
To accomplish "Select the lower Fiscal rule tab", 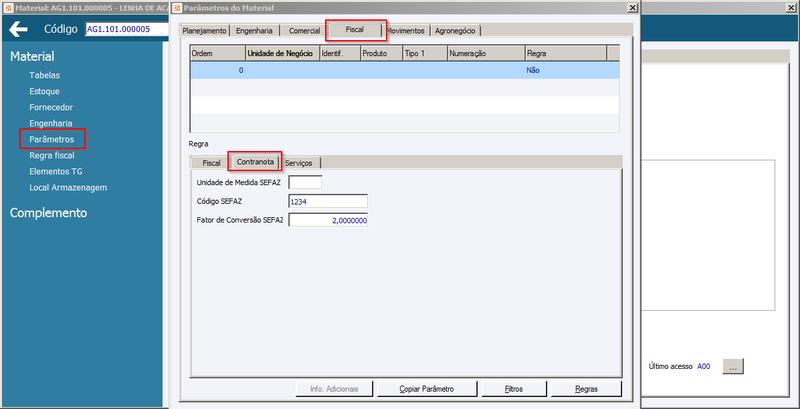I will (x=211, y=163).
